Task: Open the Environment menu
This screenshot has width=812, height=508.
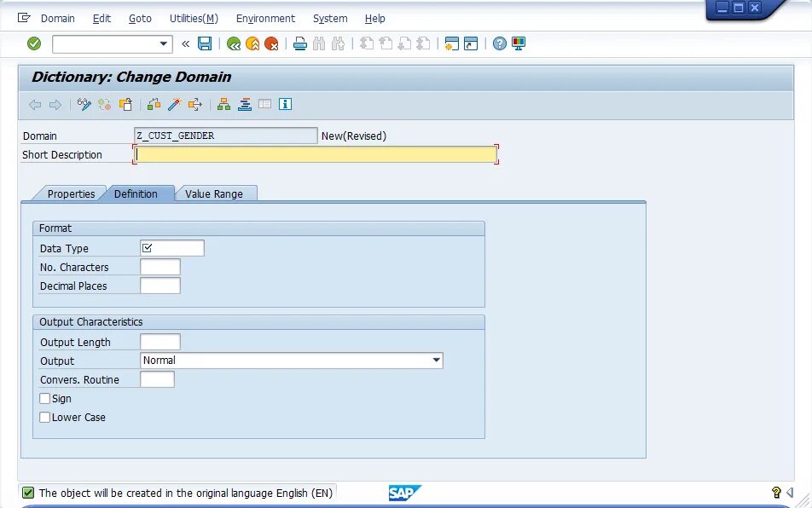Action: pos(265,19)
